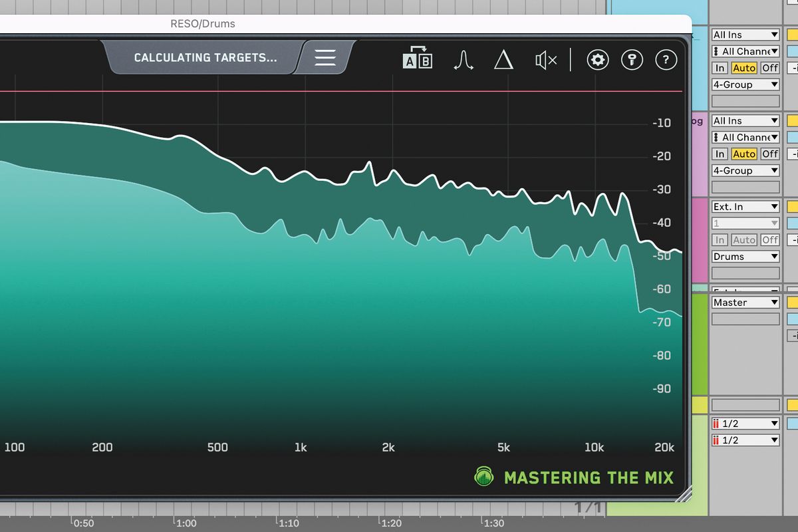The width and height of the screenshot is (798, 532).
Task: Mute RESO output via the speaker icon
Action: point(545,60)
